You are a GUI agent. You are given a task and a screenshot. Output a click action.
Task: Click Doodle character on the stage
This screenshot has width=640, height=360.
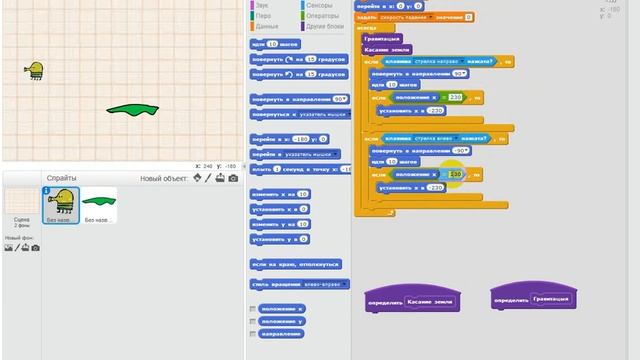[34, 71]
